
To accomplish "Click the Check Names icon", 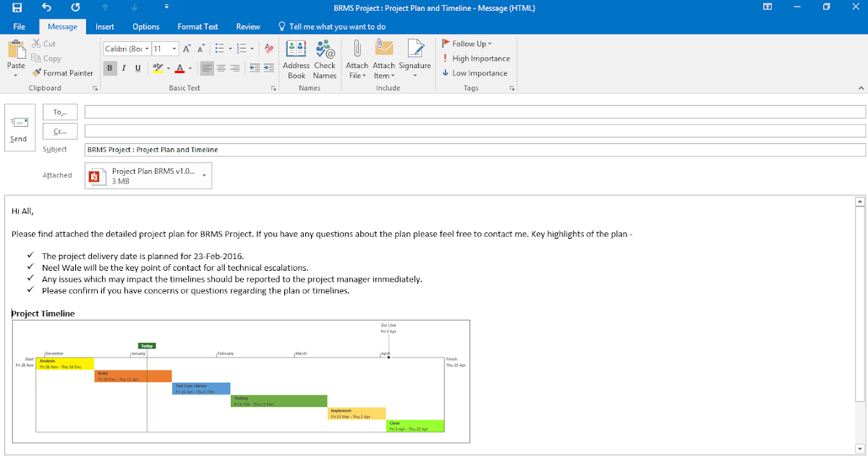I will (325, 59).
